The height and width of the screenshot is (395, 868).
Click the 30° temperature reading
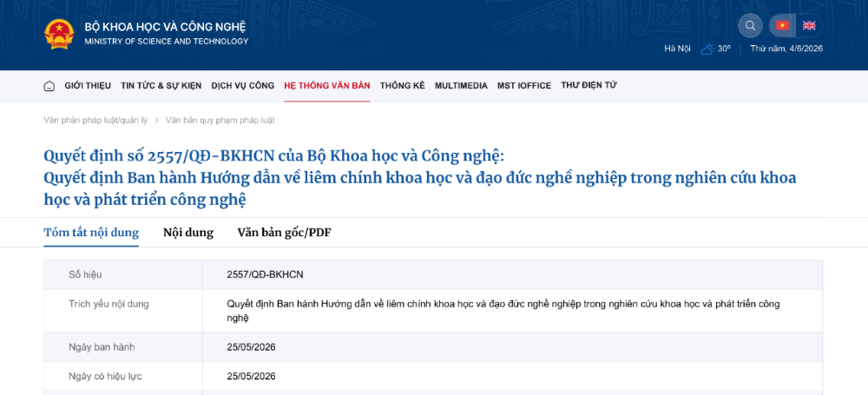click(x=724, y=49)
